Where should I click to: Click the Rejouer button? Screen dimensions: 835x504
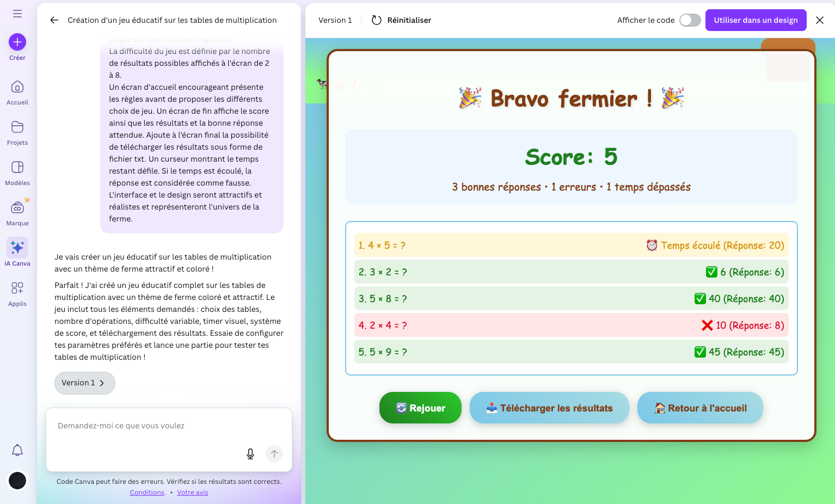[x=420, y=408]
